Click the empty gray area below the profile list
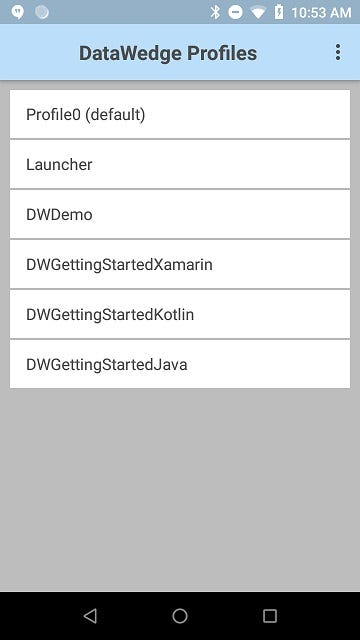360x640 pixels. click(x=180, y=490)
